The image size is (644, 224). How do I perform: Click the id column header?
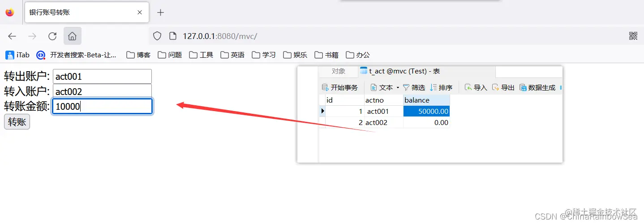(345, 100)
